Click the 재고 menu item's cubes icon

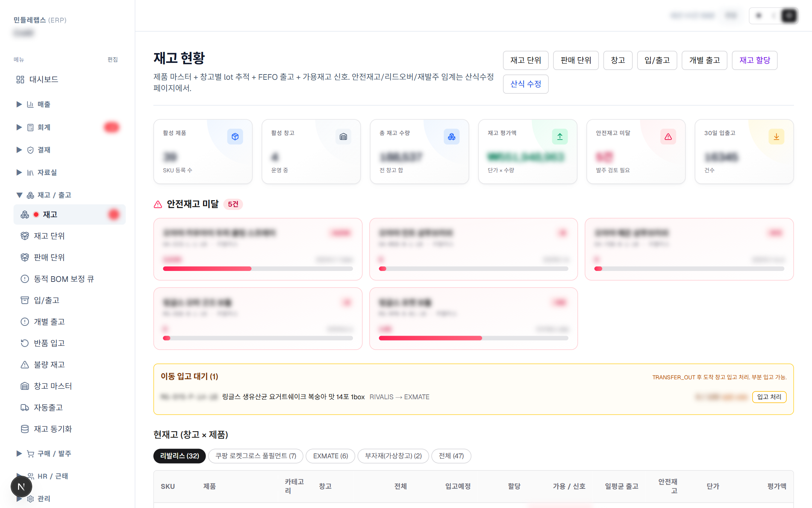25,214
